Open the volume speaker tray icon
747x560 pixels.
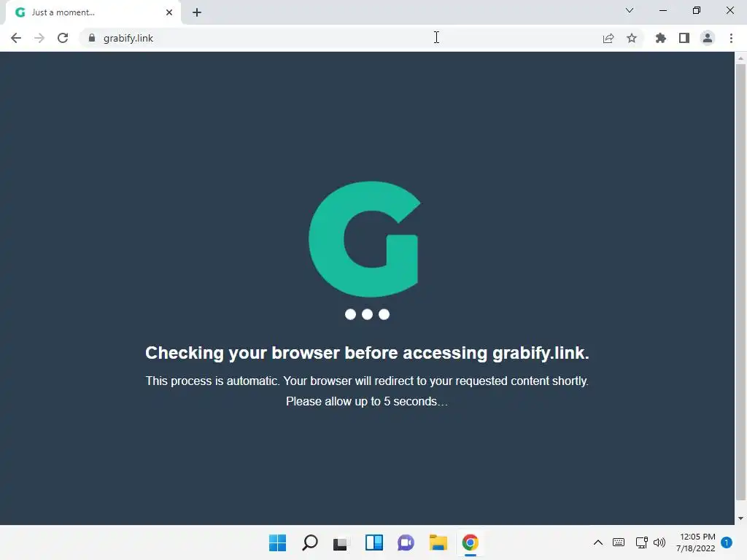coord(659,542)
